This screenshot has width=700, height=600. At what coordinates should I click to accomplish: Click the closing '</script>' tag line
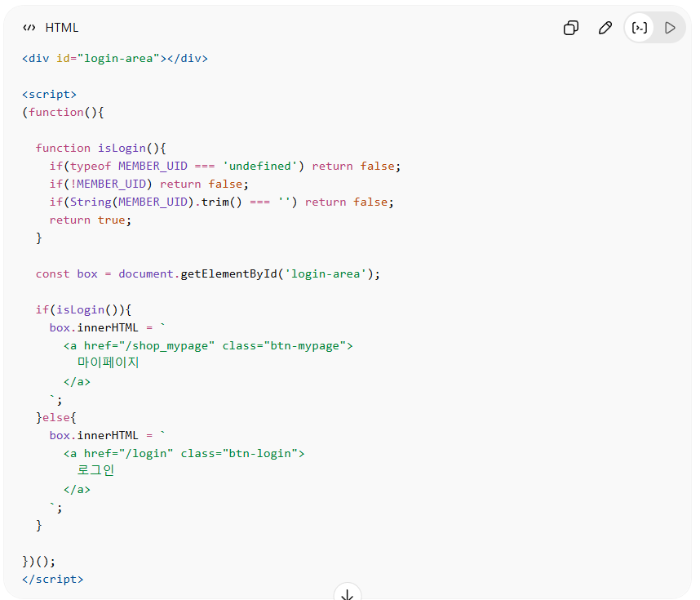53,579
